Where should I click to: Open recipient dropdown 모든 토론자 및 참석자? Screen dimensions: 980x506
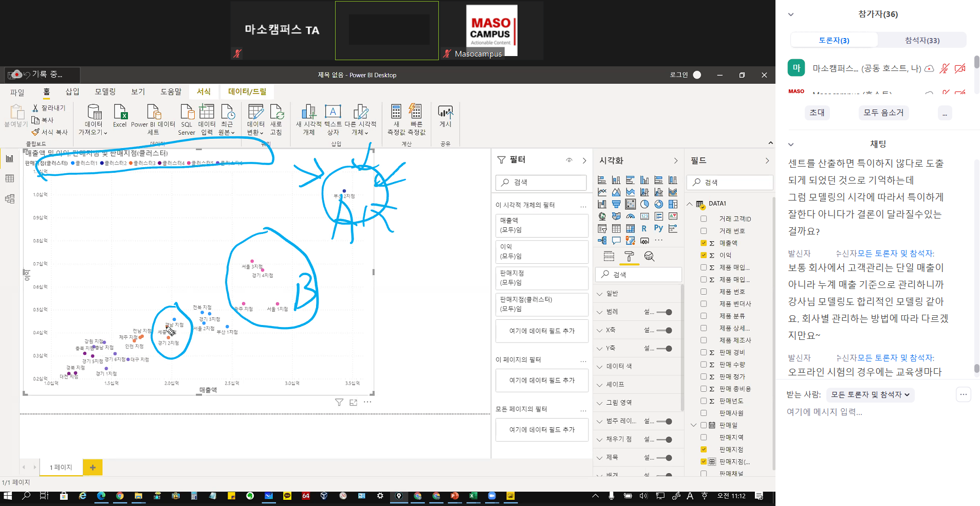[870, 394]
